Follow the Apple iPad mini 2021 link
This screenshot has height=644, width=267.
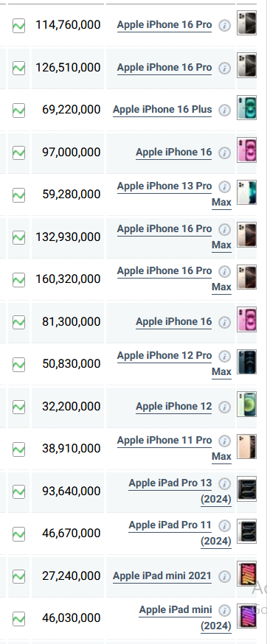(162, 575)
